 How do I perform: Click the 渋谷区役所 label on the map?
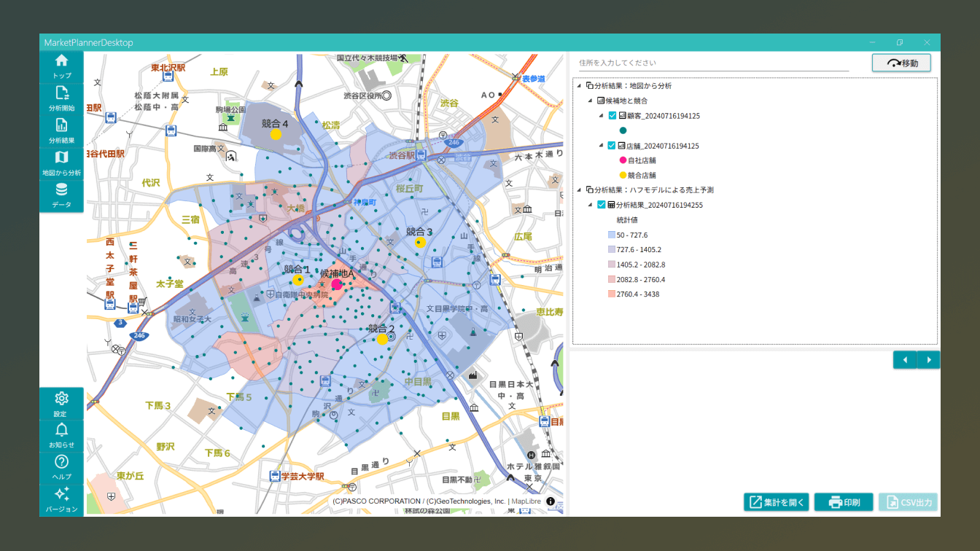click(362, 95)
